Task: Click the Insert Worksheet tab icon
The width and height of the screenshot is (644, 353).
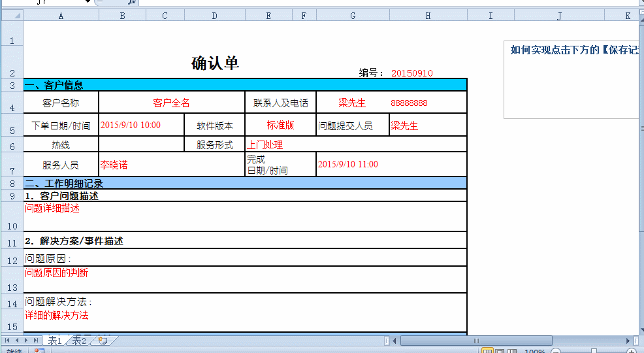Action: [102, 341]
